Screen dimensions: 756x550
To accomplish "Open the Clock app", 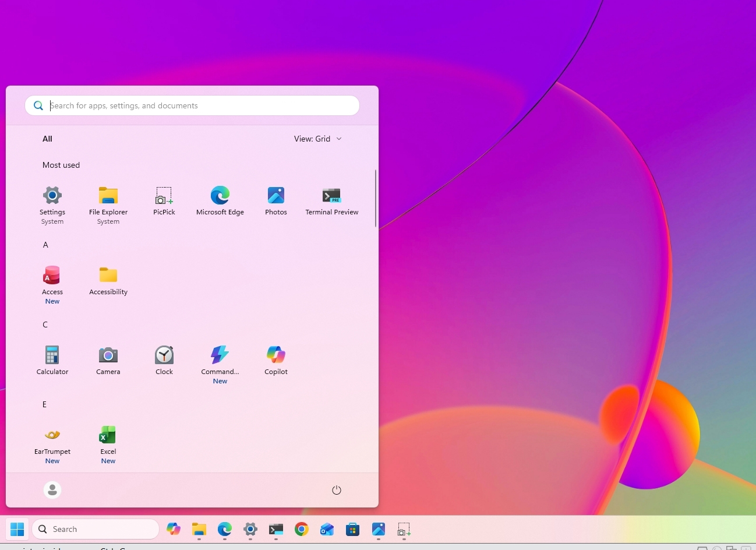I will [x=164, y=361].
